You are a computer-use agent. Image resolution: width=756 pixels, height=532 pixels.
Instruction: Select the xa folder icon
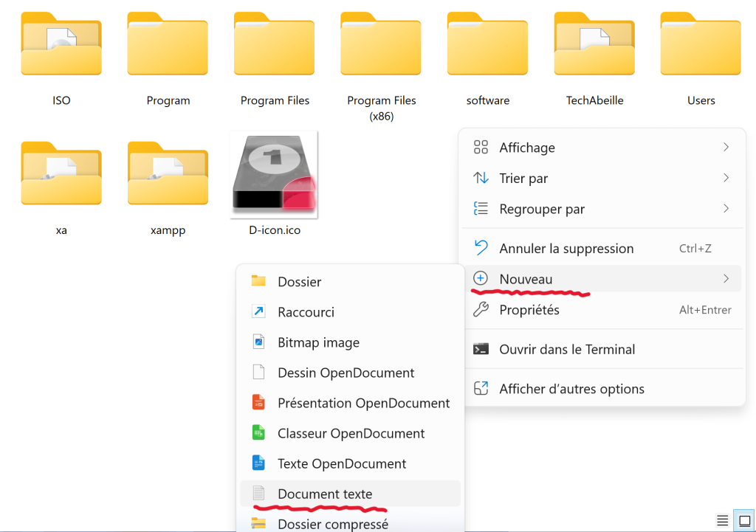point(61,174)
